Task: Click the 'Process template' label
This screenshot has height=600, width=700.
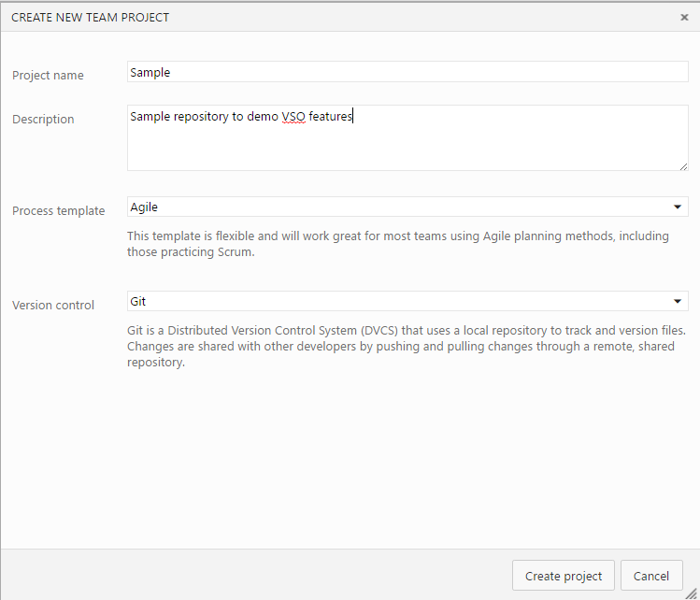Action: [58, 211]
